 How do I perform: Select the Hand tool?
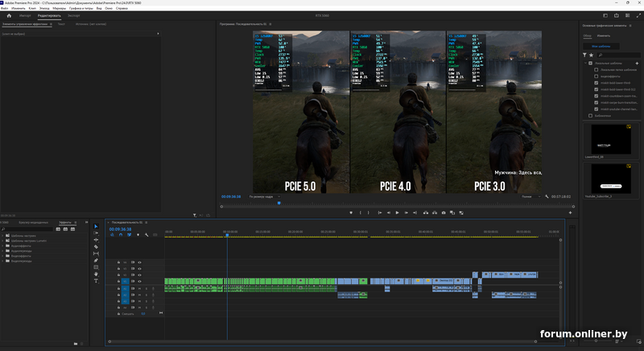click(96, 274)
